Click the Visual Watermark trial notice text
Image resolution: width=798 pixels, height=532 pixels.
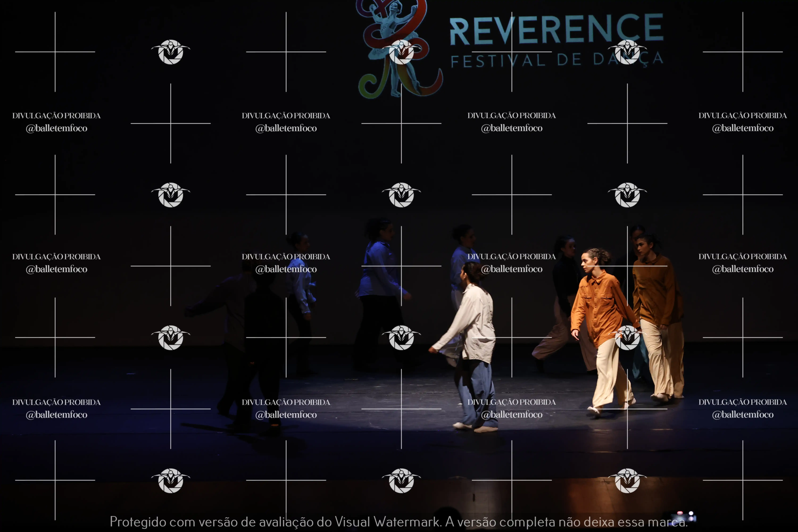(399, 522)
